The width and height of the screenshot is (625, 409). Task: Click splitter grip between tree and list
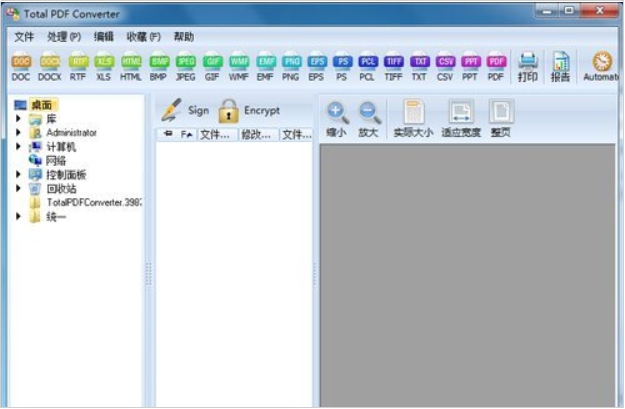[149, 274]
